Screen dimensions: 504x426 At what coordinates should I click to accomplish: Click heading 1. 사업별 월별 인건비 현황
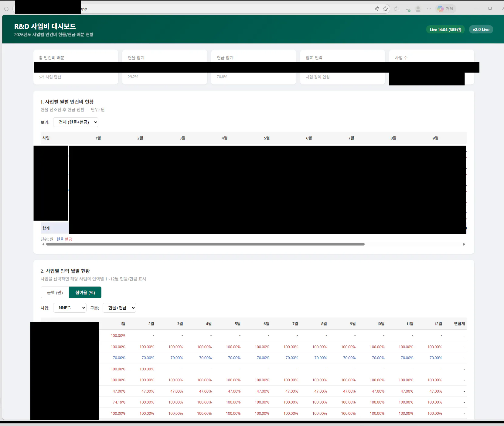pyautogui.click(x=67, y=102)
